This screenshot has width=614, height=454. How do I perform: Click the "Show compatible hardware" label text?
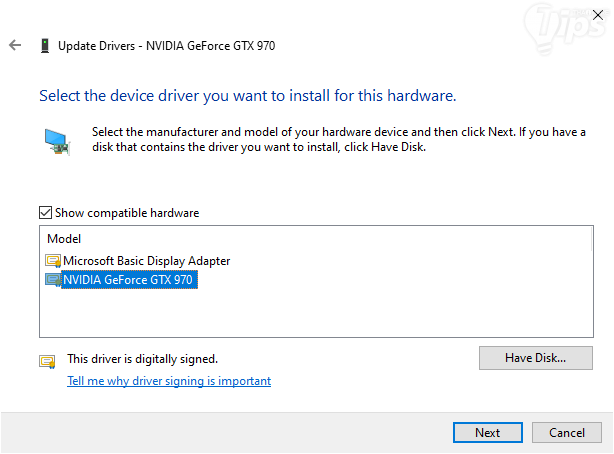click(x=127, y=213)
